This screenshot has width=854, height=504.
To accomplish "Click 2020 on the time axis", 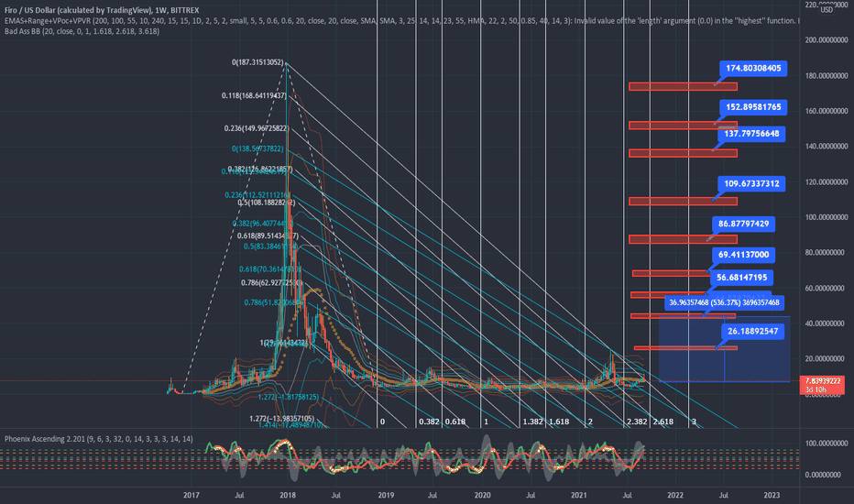I will 482,495.
